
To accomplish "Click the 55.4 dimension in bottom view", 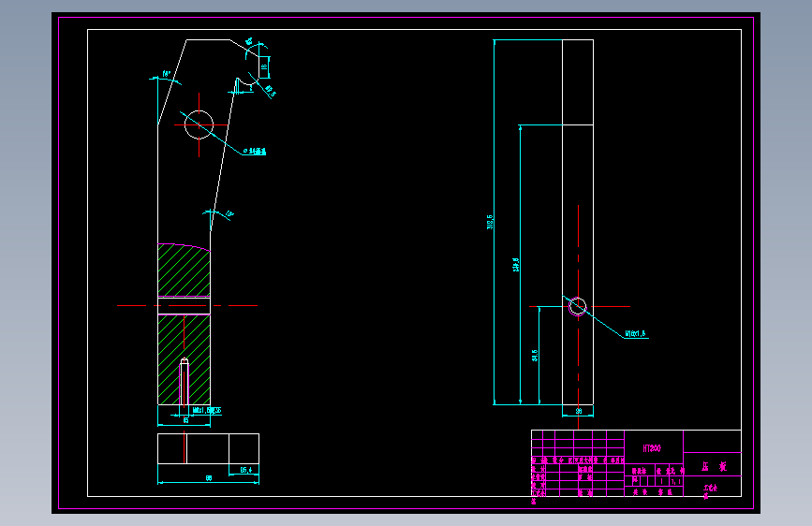I will [246, 470].
